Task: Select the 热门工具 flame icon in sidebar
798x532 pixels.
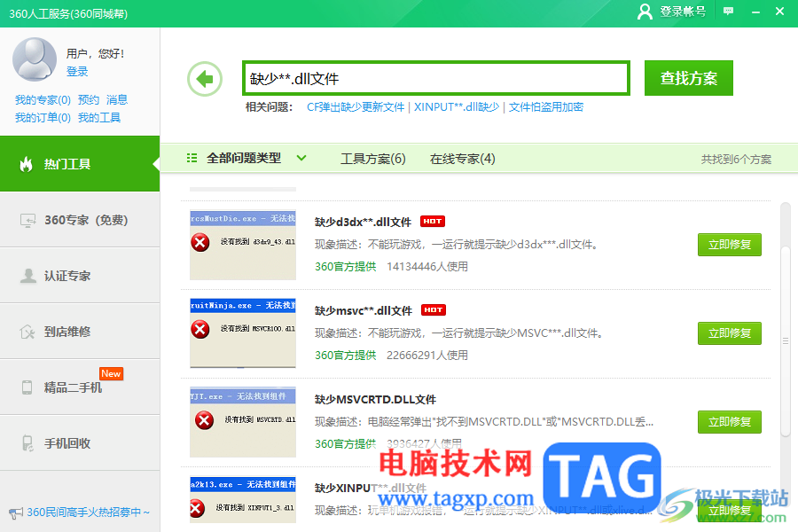Action: [x=25, y=163]
